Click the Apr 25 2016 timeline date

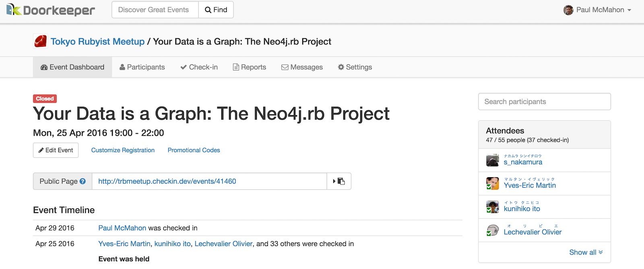coord(55,244)
